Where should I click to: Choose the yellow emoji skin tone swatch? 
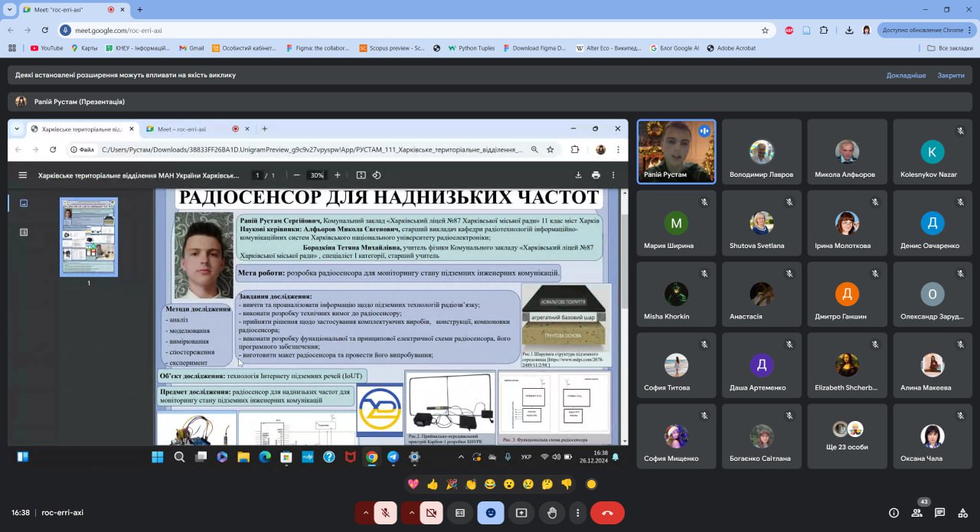591,484
